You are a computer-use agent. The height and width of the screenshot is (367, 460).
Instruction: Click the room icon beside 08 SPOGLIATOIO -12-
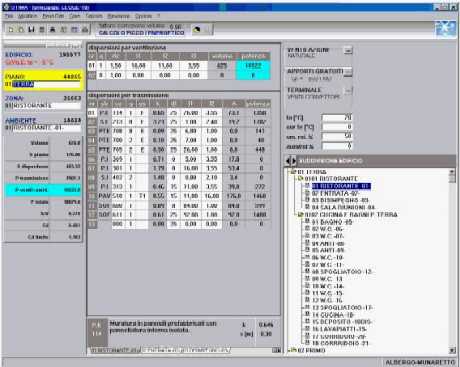click(307, 272)
